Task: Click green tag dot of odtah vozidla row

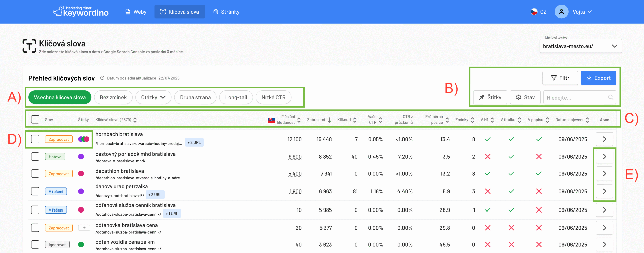Action: tap(81, 244)
